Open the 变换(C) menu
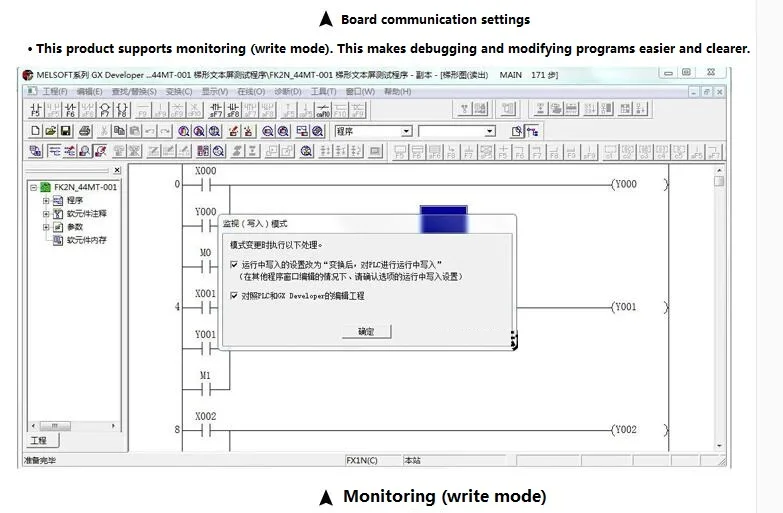783x513 pixels. click(x=179, y=91)
